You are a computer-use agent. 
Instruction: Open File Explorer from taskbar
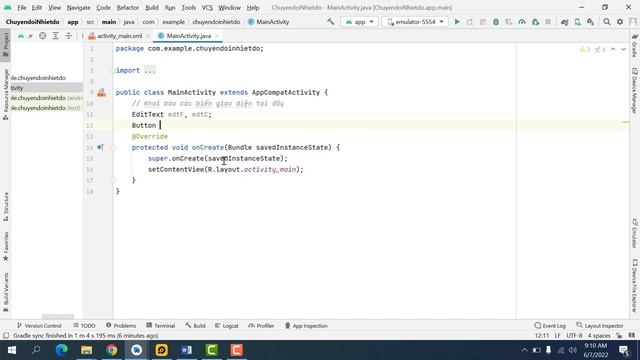click(x=86, y=350)
